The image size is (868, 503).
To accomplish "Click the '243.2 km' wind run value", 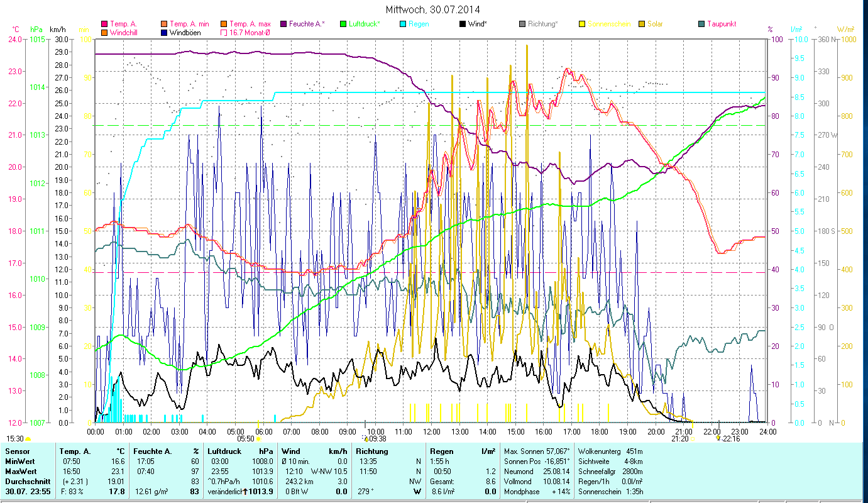I will click(x=298, y=482).
